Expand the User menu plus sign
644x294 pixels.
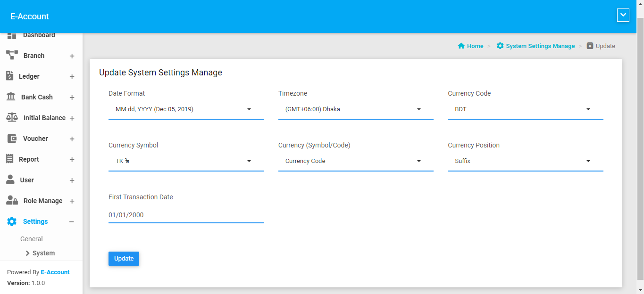tap(72, 180)
